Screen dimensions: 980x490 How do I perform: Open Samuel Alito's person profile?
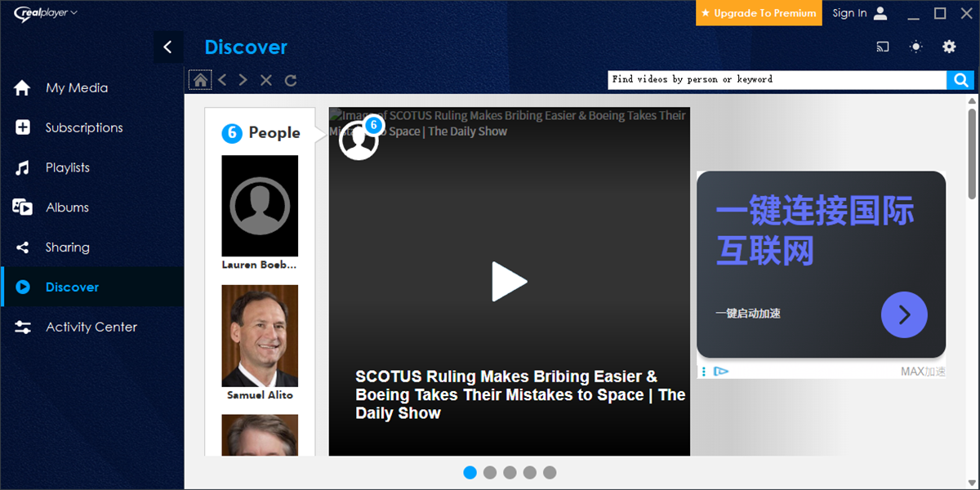tap(260, 336)
